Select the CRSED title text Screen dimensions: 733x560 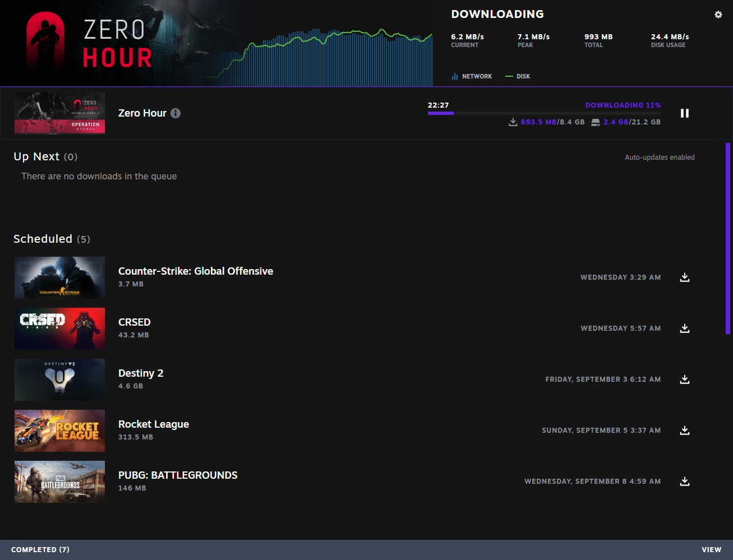[x=135, y=322]
